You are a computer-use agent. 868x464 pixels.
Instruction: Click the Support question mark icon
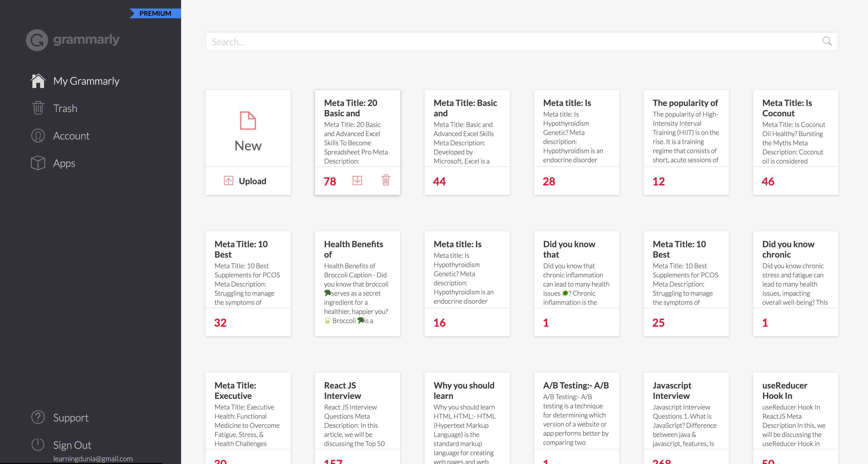38,417
